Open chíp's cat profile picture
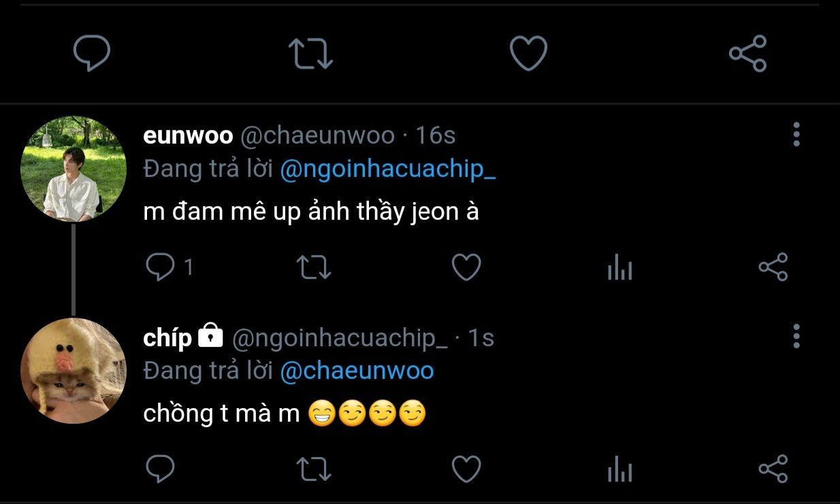The width and height of the screenshot is (840, 504). pos(74,371)
